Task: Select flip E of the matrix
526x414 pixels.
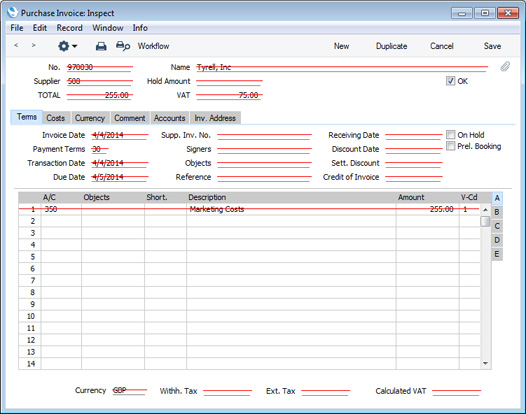Action: pos(497,254)
